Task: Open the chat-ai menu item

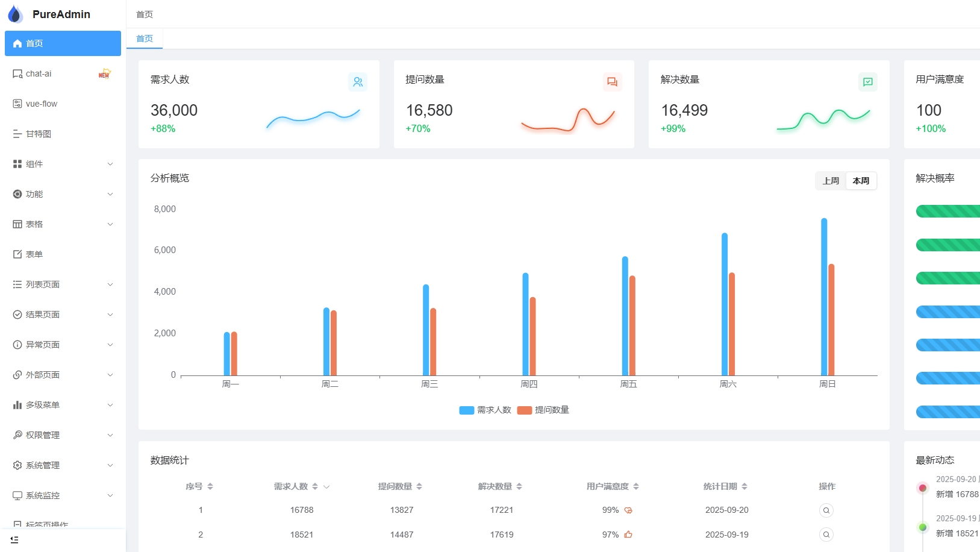Action: coord(63,74)
